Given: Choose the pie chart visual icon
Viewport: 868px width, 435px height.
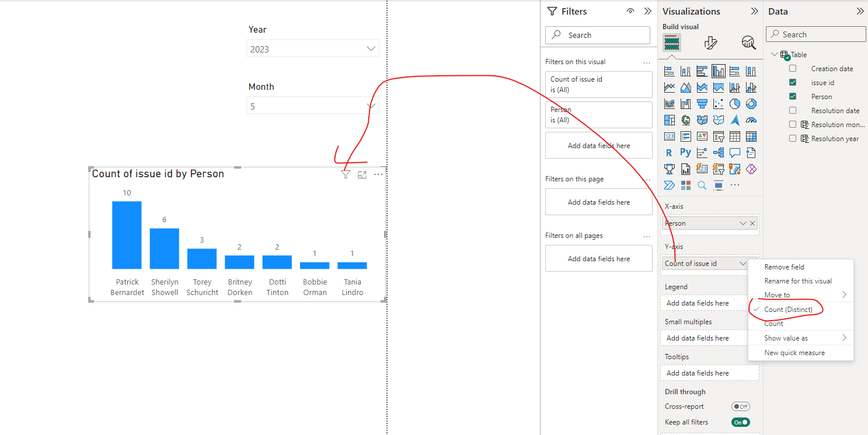Looking at the screenshot, I should click(735, 104).
